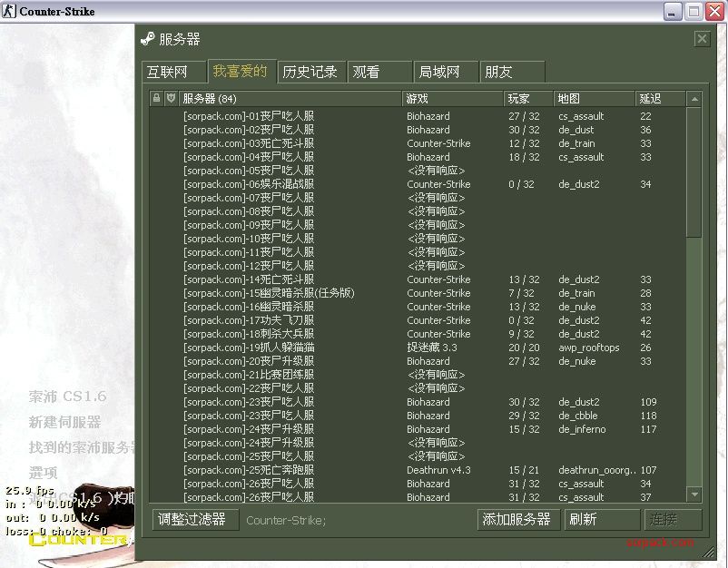The image size is (728, 568).
Task: Switch to the 互联网 tab
Action: [167, 72]
